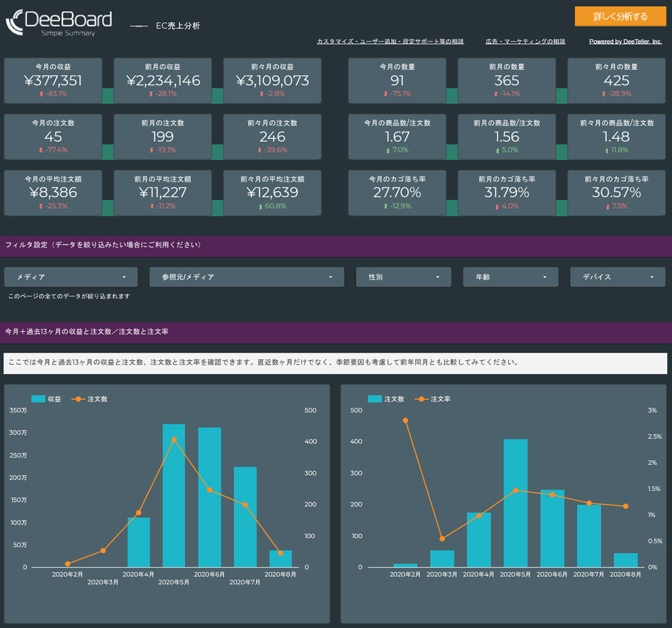Click the 前々月の注文数 value 246

coord(273,136)
